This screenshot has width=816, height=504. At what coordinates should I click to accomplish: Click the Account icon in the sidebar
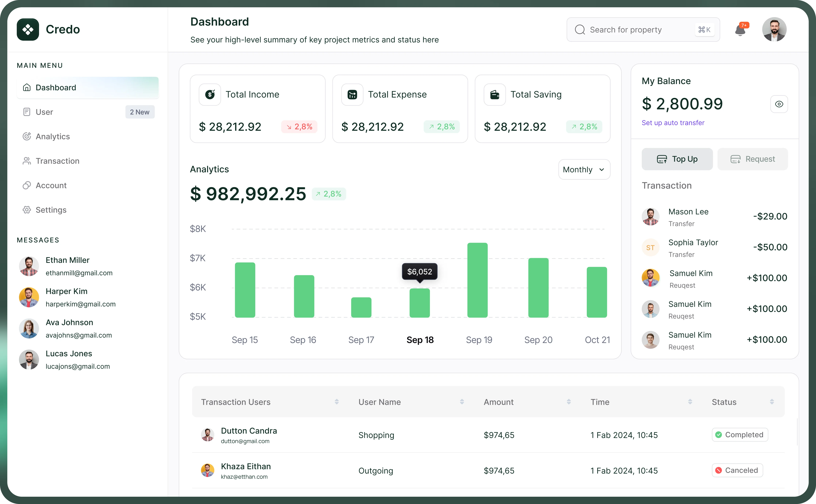[27, 185]
